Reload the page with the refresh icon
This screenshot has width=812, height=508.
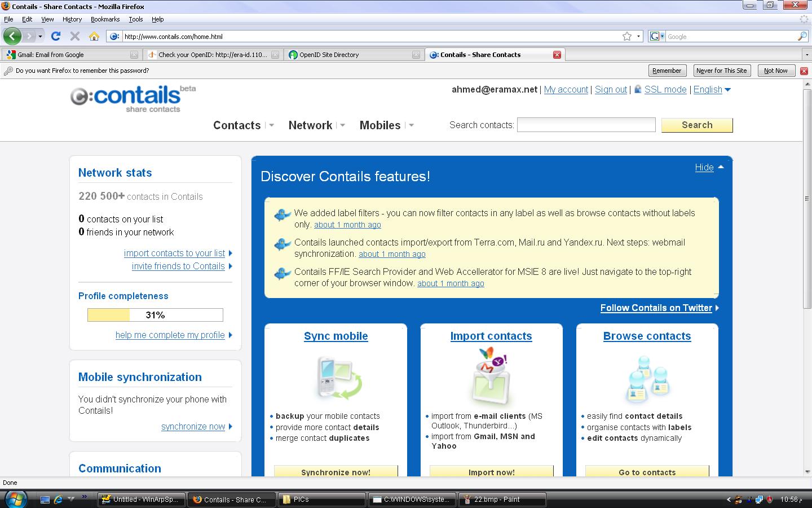click(x=55, y=36)
